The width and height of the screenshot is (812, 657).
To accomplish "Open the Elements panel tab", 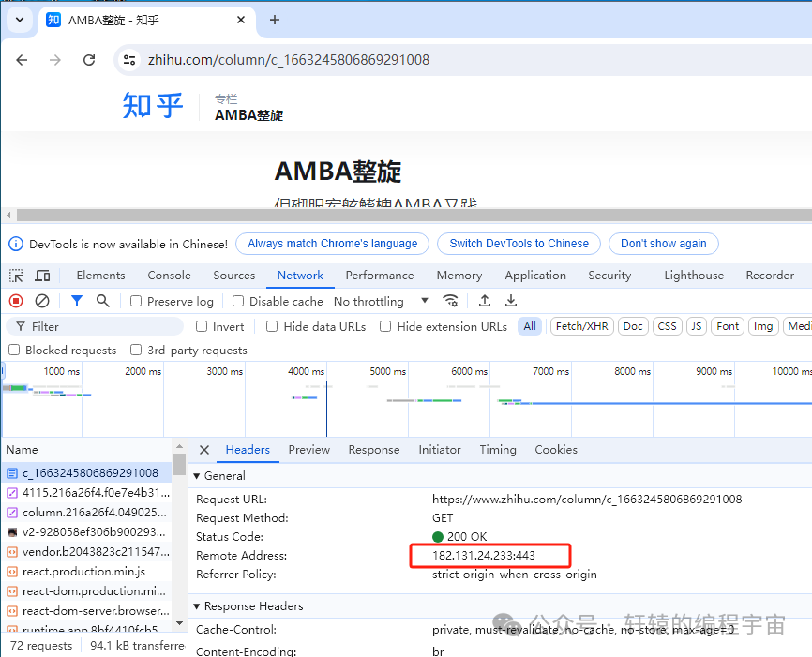I will coord(101,276).
